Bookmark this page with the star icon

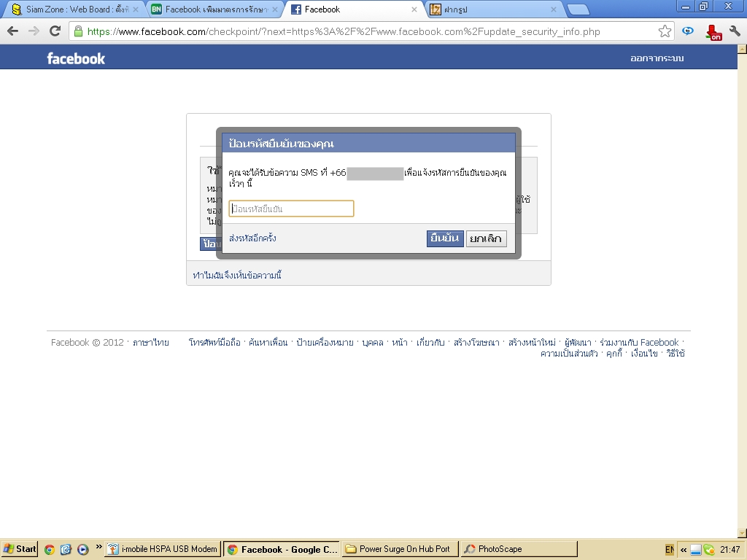pyautogui.click(x=665, y=31)
